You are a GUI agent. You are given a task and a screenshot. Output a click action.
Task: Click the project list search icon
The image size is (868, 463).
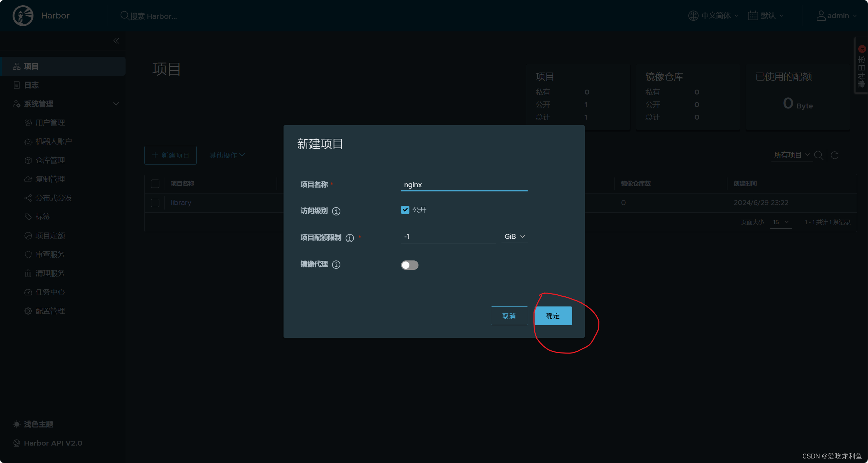[818, 155]
